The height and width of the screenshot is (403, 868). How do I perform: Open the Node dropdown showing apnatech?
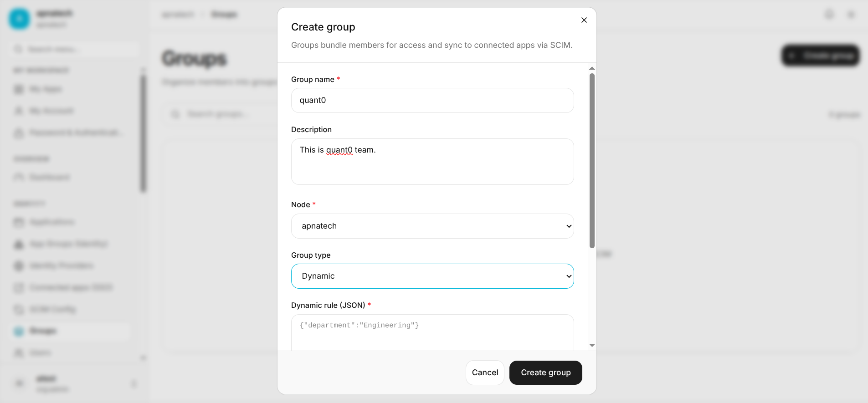point(432,226)
